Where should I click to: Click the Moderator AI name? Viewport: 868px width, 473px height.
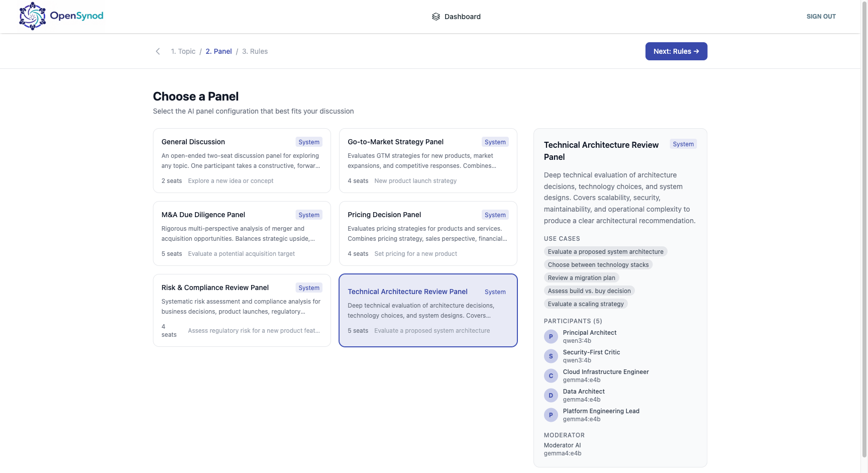(x=562, y=445)
